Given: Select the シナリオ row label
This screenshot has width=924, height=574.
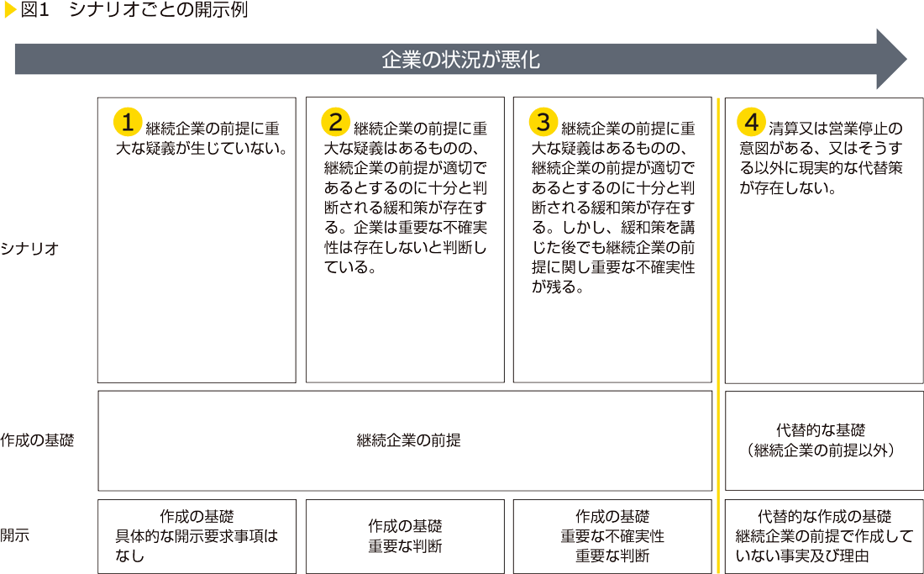Looking at the screenshot, I should pyautogui.click(x=29, y=248).
